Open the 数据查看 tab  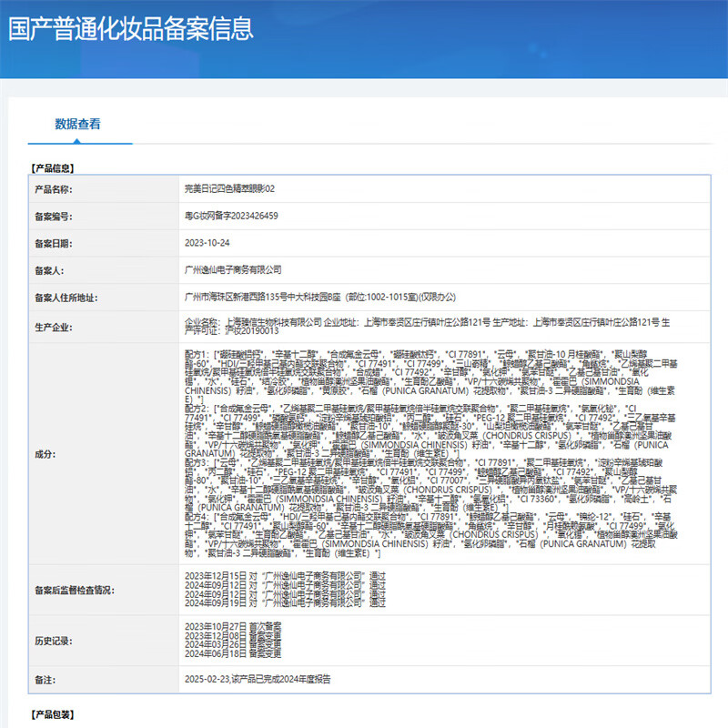point(78,124)
